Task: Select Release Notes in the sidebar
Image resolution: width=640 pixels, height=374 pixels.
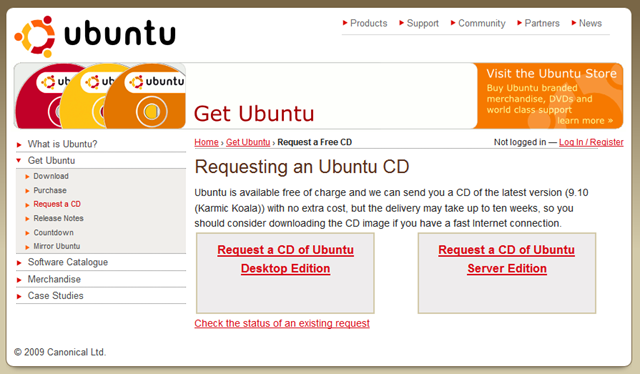Action: tap(58, 218)
